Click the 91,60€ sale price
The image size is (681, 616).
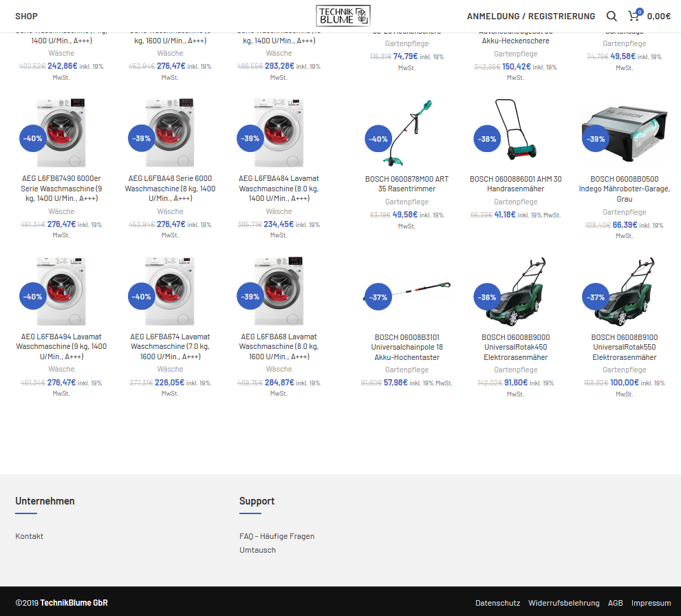tap(515, 382)
